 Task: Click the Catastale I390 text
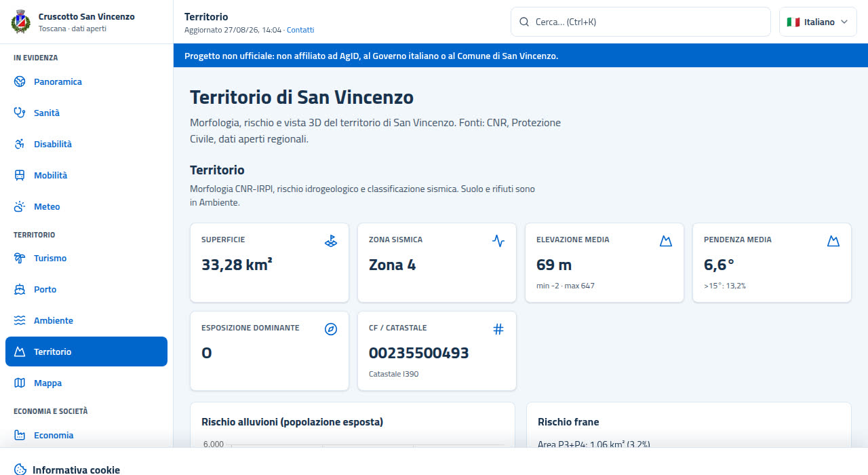pos(393,374)
